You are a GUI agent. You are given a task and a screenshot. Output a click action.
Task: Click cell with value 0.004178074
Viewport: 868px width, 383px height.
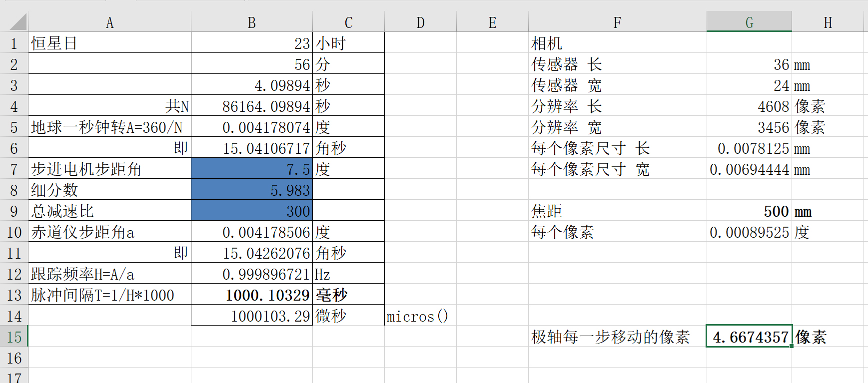point(252,127)
